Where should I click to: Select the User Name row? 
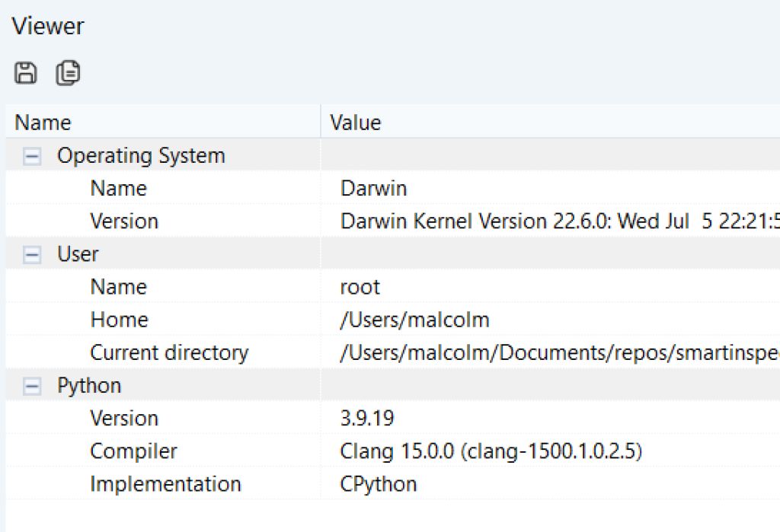[118, 287]
